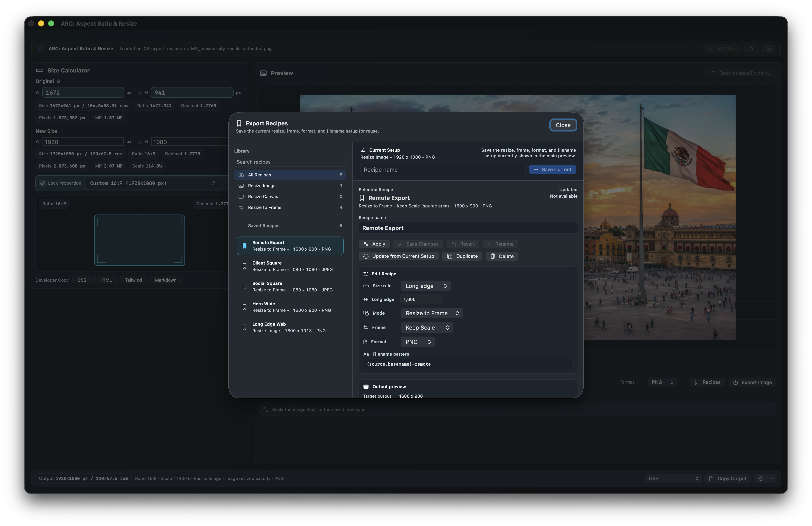812x526 pixels.
Task: Click the Search recipes field
Action: coord(290,162)
